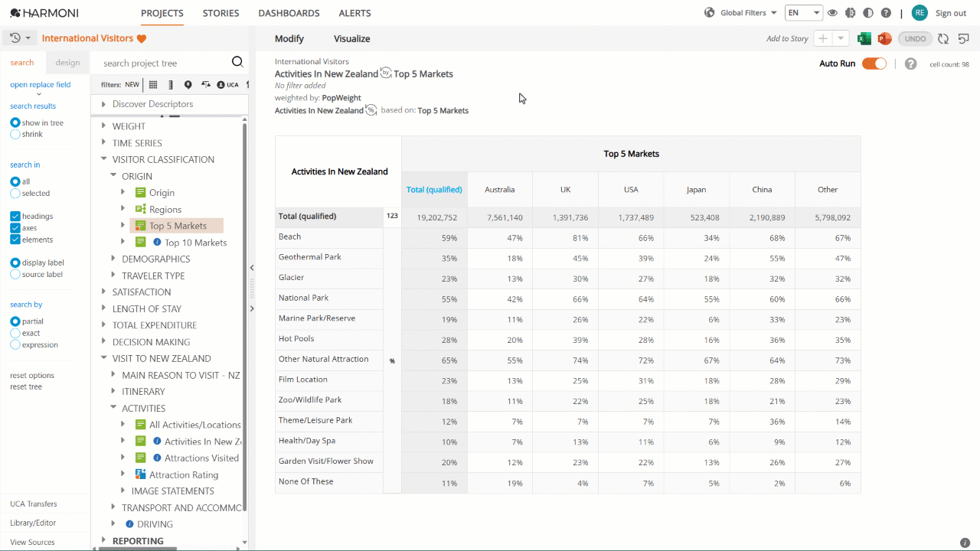Click the magnifier in project tree search

[237, 63]
